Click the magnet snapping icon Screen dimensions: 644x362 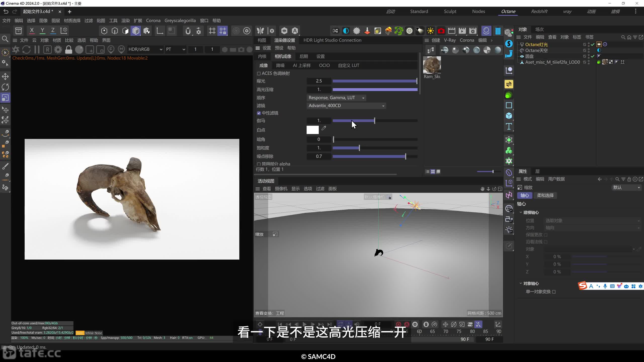click(x=188, y=31)
